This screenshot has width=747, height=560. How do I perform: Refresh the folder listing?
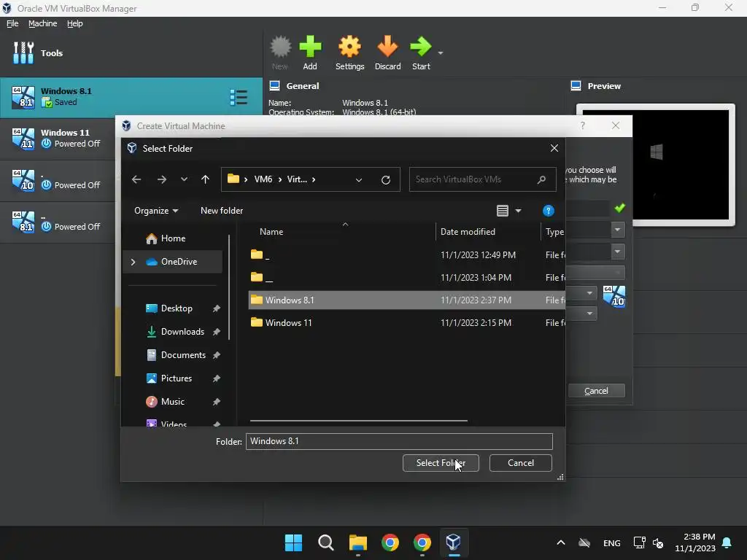(x=386, y=179)
